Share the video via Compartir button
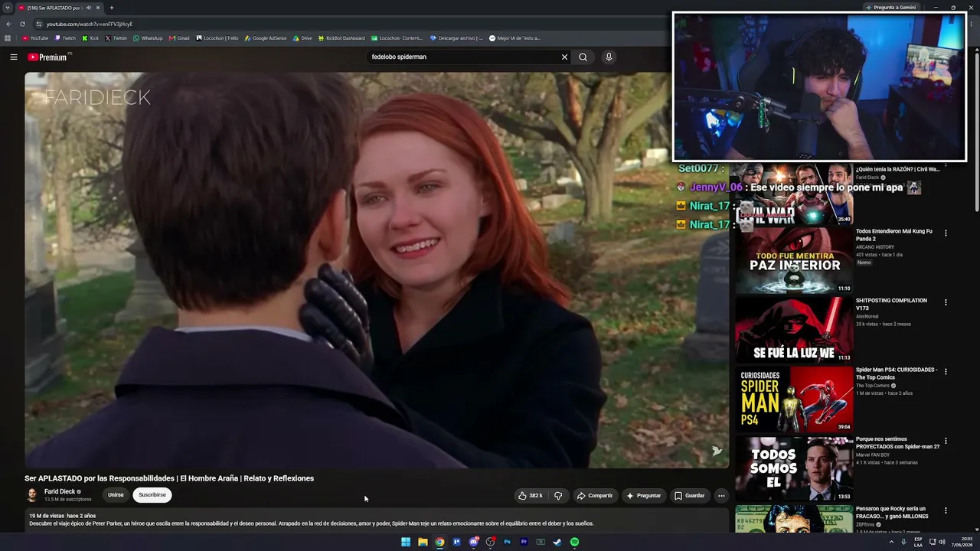The width and height of the screenshot is (980, 551). tap(595, 495)
